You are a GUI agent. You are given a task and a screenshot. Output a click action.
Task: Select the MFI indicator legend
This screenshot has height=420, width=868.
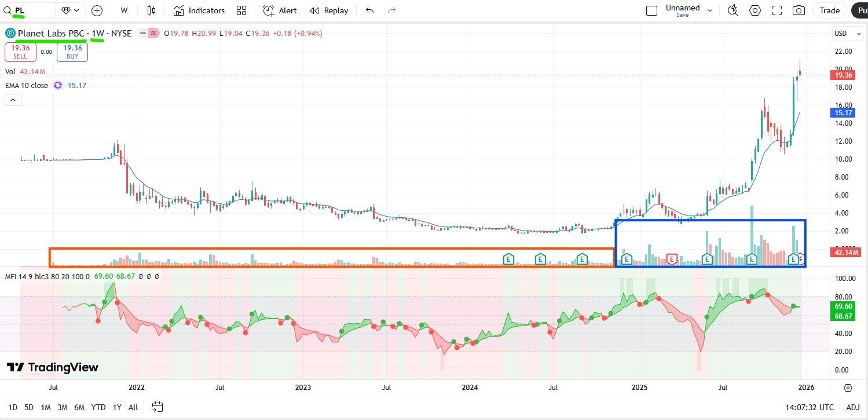47,276
